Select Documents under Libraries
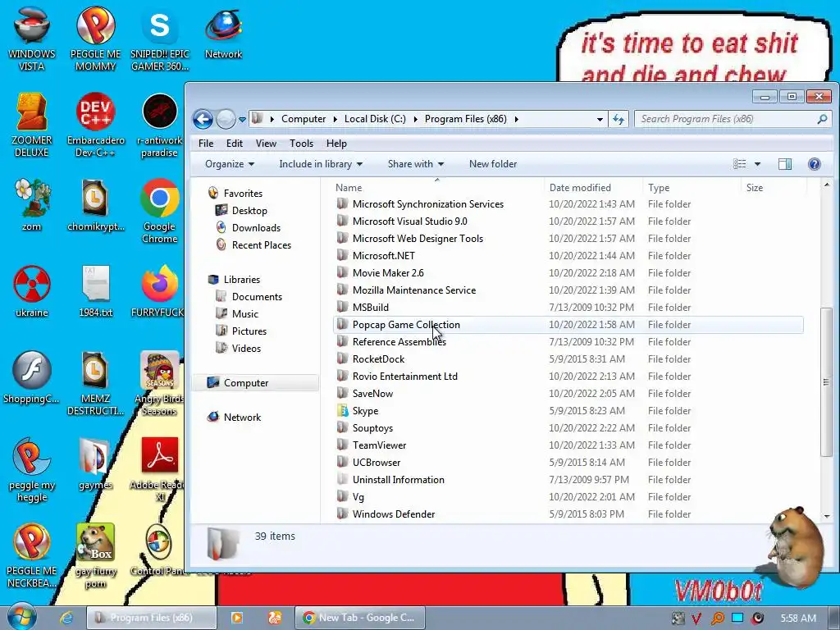840x630 pixels. coord(249,297)
